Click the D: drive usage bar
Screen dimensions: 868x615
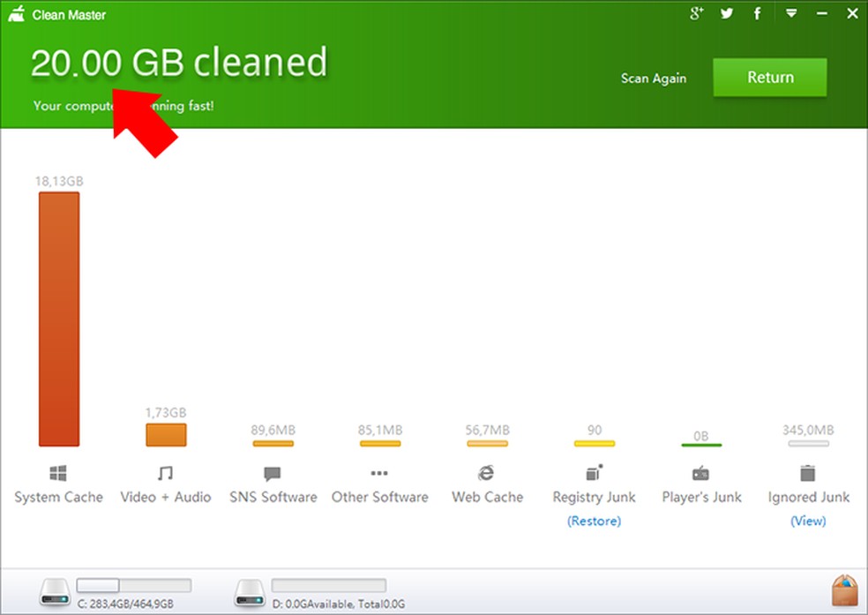329,585
